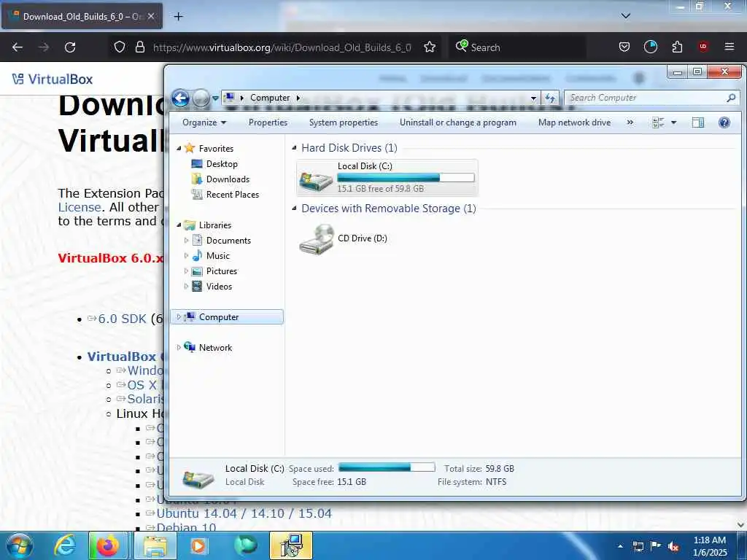747x560 pixels.
Task: Click Properties in the Explorer toolbar
Action: click(x=268, y=122)
